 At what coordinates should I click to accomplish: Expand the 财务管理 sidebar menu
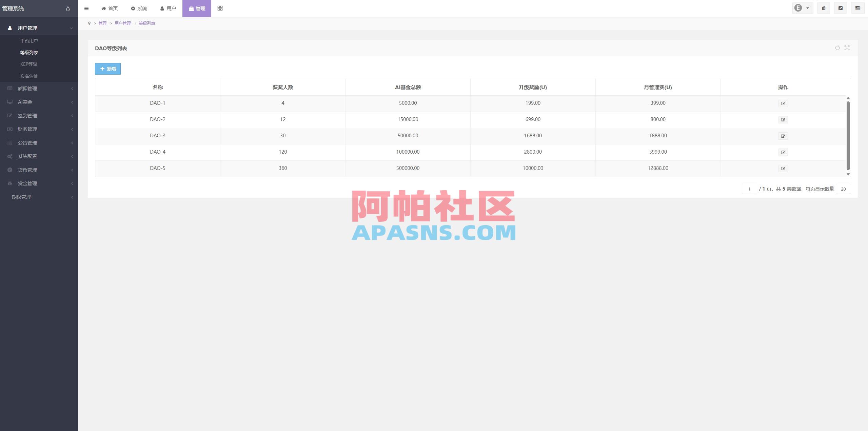click(27, 129)
